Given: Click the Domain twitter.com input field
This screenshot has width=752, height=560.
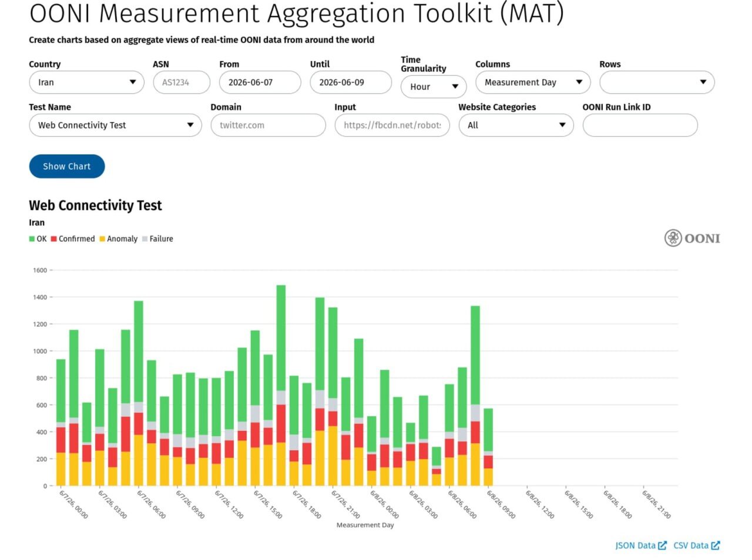Looking at the screenshot, I should 268,125.
